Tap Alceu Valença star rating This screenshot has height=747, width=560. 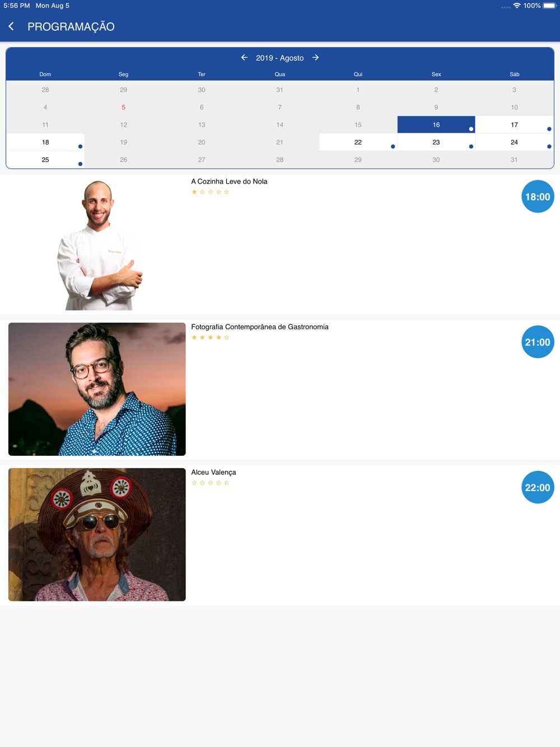click(x=211, y=483)
